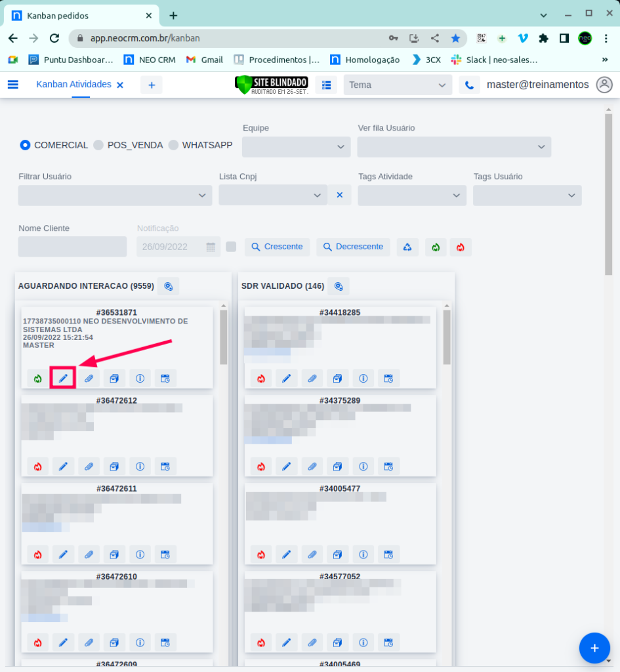Image resolution: width=620 pixels, height=672 pixels.
Task: Select the COMERCIAL radio option
Action: pyautogui.click(x=26, y=145)
